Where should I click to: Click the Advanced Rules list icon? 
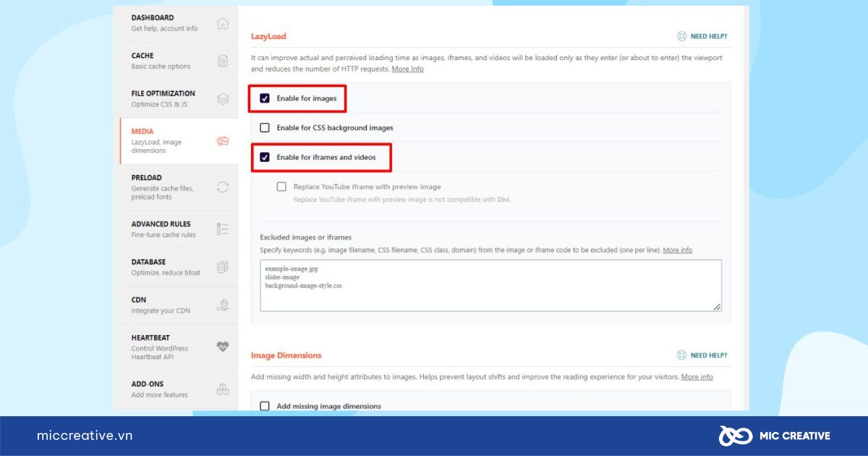point(223,229)
